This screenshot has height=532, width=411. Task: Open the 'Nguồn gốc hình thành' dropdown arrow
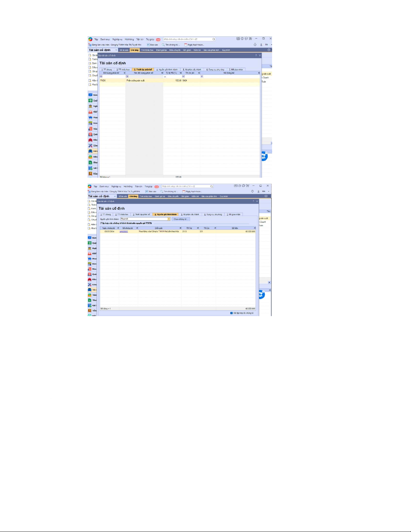pos(169,219)
